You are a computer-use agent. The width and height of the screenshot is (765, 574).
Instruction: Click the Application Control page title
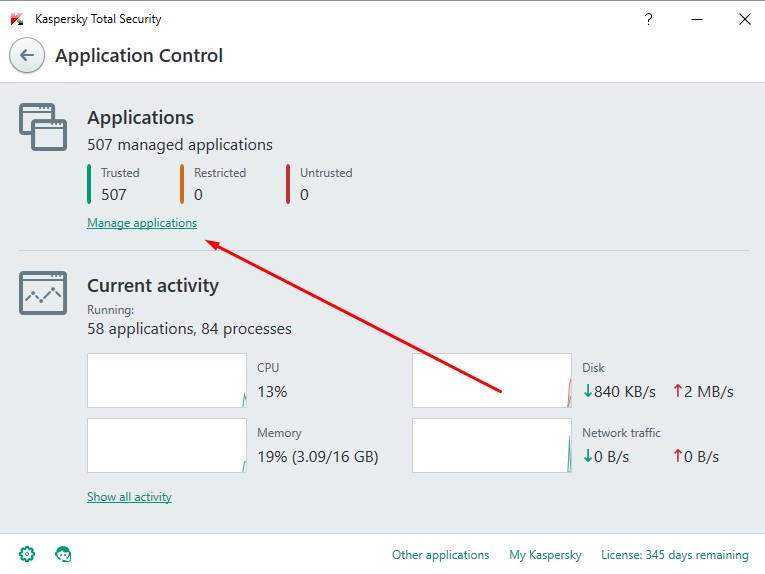[139, 56]
